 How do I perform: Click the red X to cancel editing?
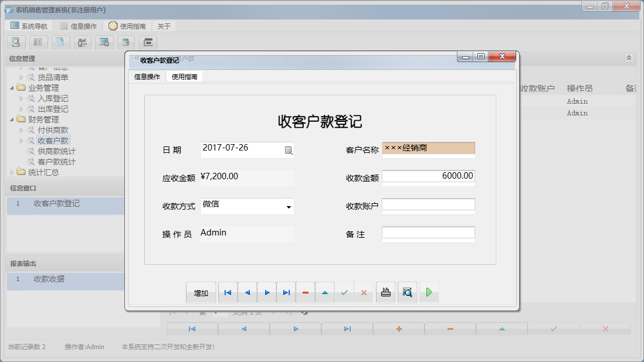(x=364, y=292)
